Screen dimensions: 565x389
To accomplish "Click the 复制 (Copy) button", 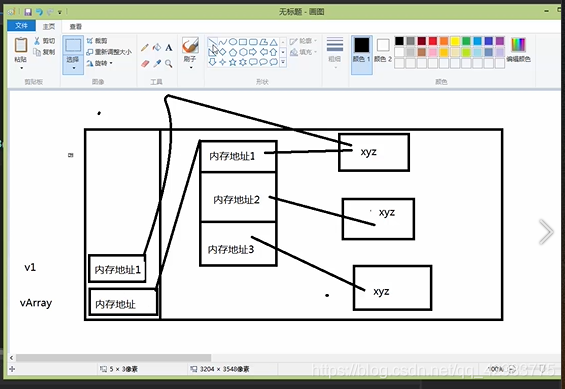I will tap(44, 52).
